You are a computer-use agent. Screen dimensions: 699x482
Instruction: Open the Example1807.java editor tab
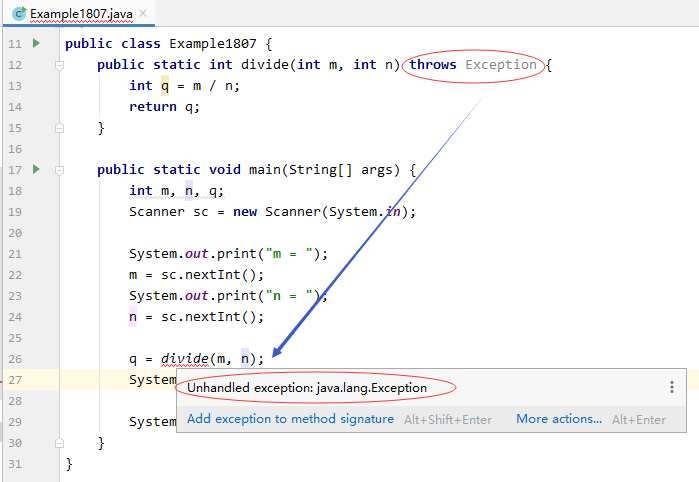(81, 14)
